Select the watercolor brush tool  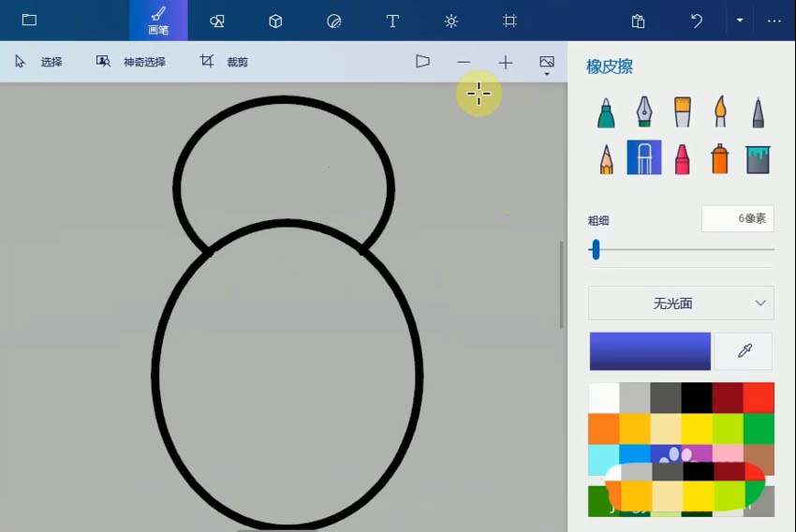point(720,111)
